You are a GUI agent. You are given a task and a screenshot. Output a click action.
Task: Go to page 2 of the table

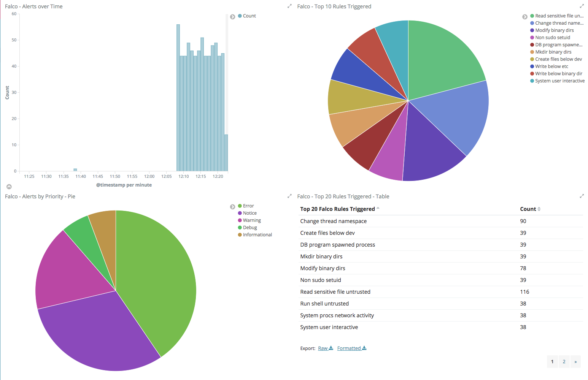[564, 361]
